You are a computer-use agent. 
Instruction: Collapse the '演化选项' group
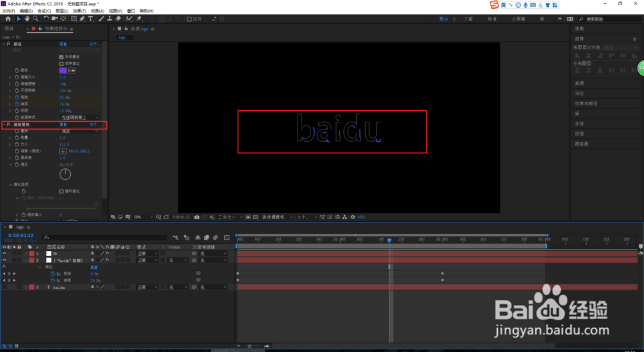10,184
